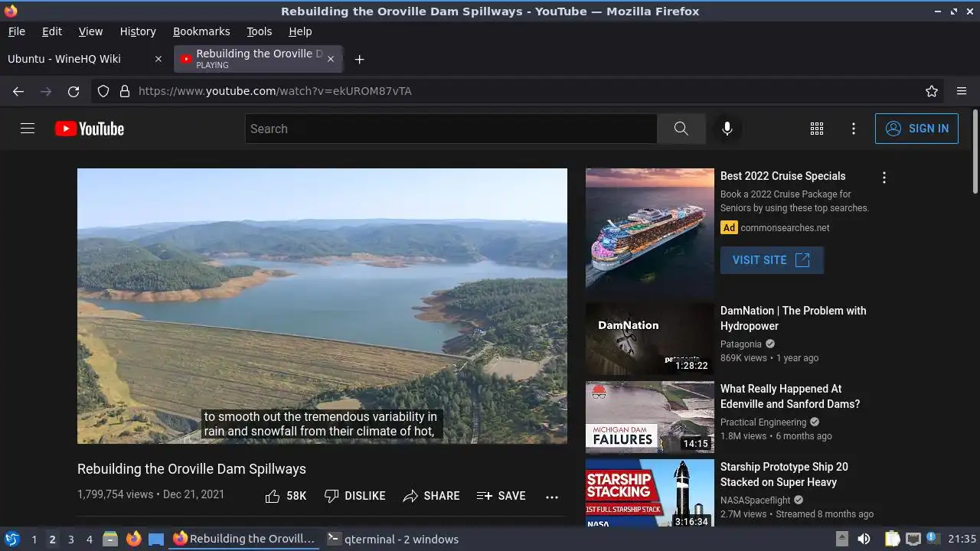This screenshot has width=980, height=551.
Task: Open the Lubuntu start menu icon
Action: [x=11, y=539]
